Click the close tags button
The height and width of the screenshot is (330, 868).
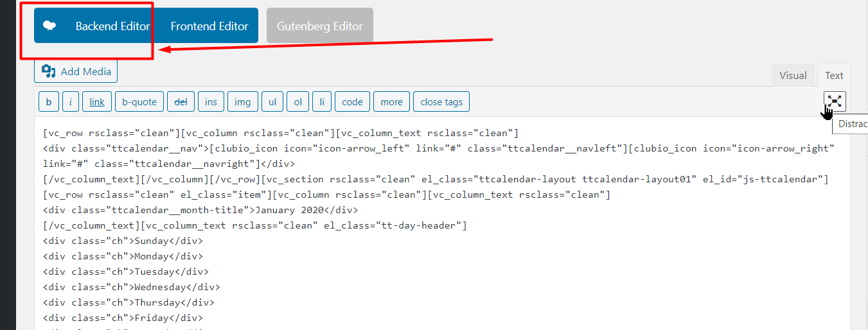[x=441, y=102]
